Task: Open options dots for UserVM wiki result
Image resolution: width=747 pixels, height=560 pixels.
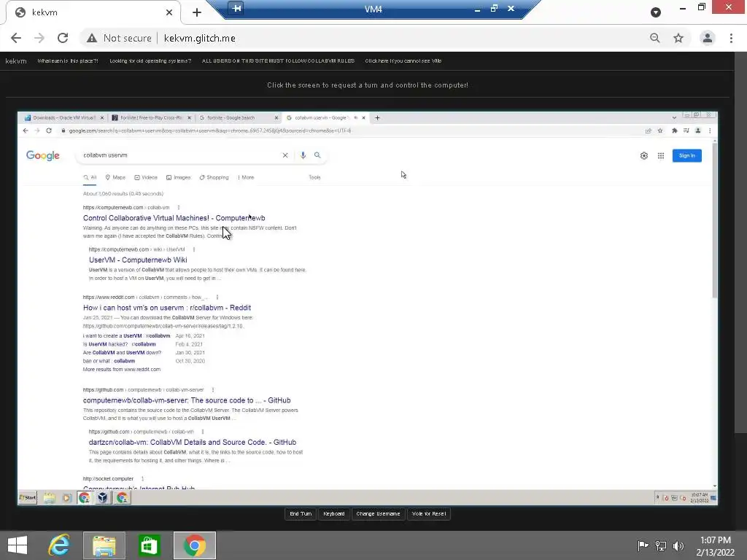Action: 194,249
